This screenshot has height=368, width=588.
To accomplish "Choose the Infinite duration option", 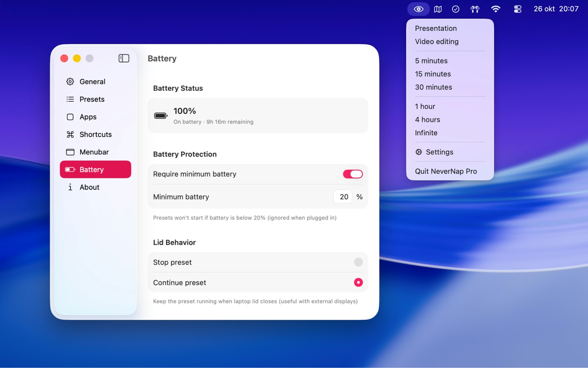I will (426, 133).
